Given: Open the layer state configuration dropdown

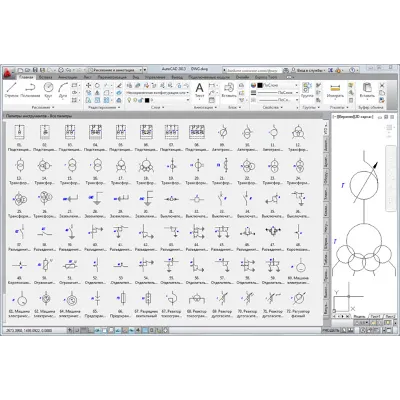Looking at the screenshot, I should (x=158, y=93).
